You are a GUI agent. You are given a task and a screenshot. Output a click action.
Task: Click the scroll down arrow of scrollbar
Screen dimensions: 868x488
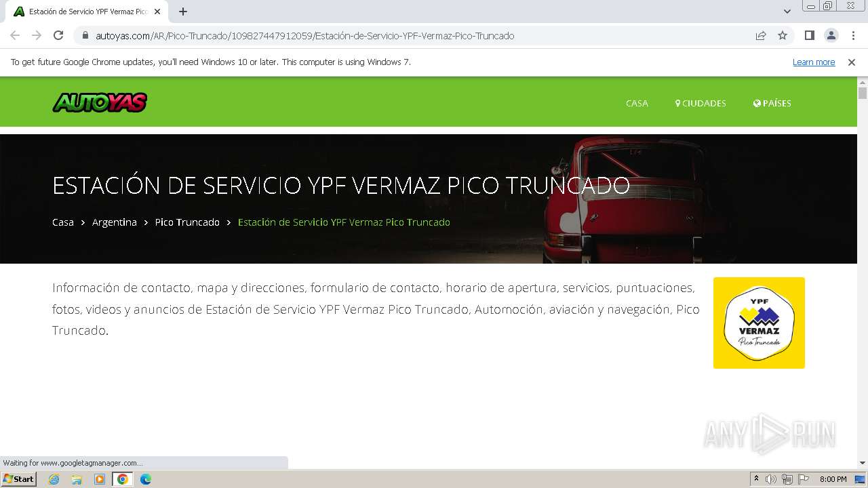pyautogui.click(x=863, y=463)
